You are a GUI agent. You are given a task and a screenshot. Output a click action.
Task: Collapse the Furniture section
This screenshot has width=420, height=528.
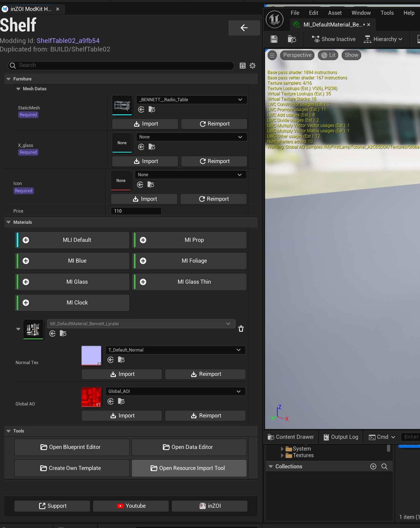point(8,79)
